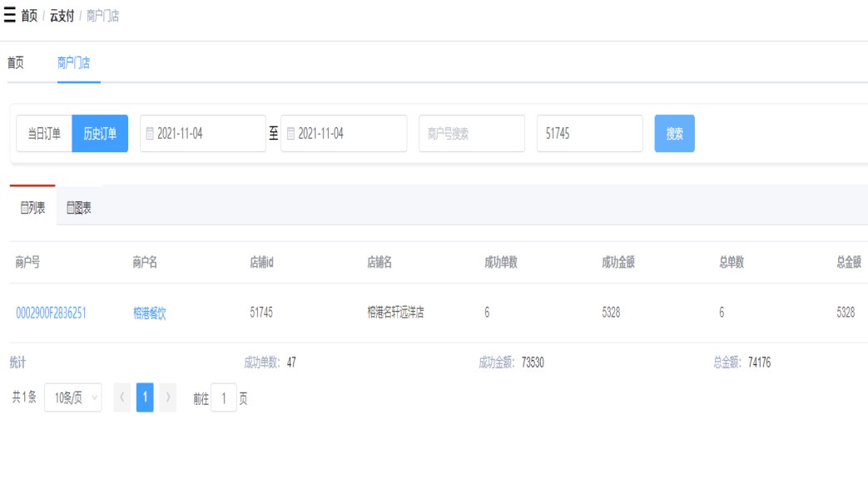
Task: Click the start date calendar icon
Action: point(150,134)
